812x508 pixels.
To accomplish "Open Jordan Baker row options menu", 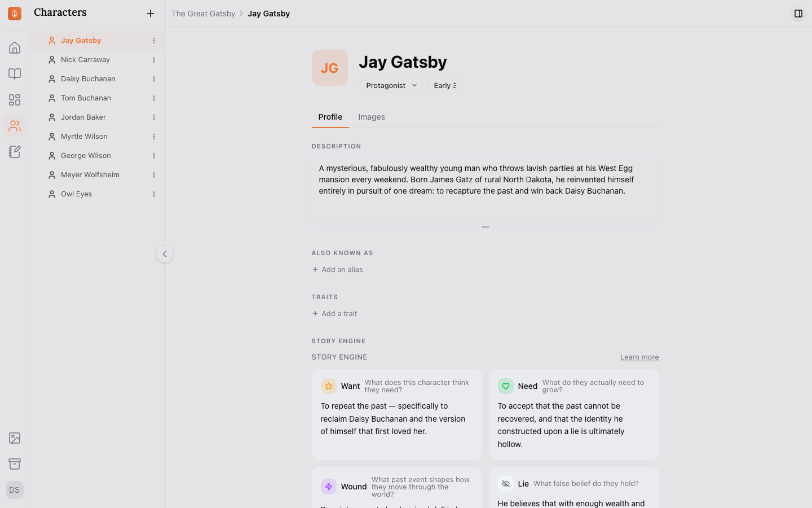I will point(154,117).
